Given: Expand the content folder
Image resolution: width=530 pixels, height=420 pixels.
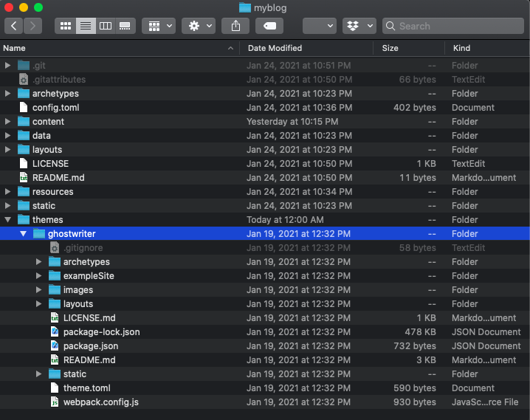Looking at the screenshot, I should 7,121.
